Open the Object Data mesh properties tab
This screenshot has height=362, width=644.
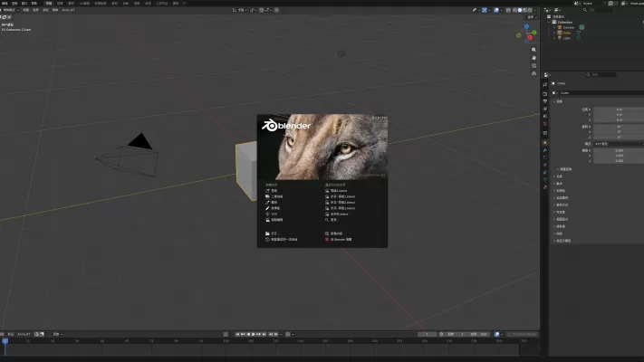point(545,180)
